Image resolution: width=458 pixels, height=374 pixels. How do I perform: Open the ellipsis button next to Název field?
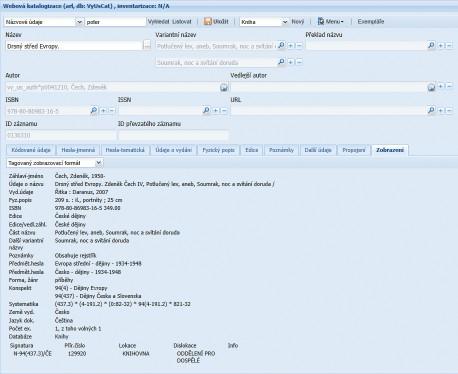point(147,46)
